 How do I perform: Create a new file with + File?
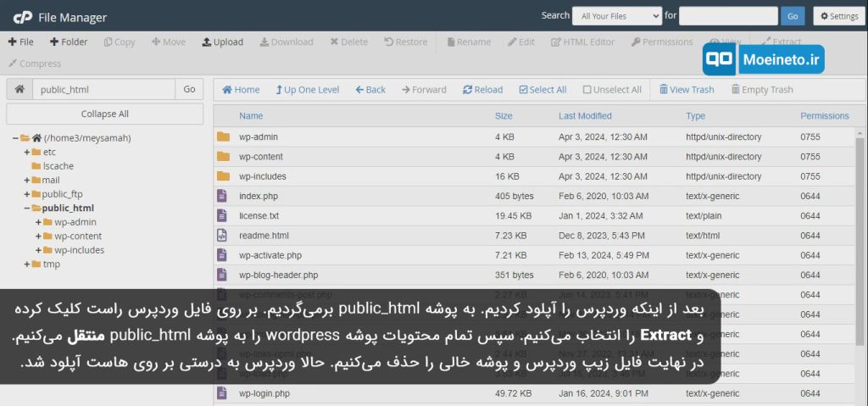tap(21, 42)
